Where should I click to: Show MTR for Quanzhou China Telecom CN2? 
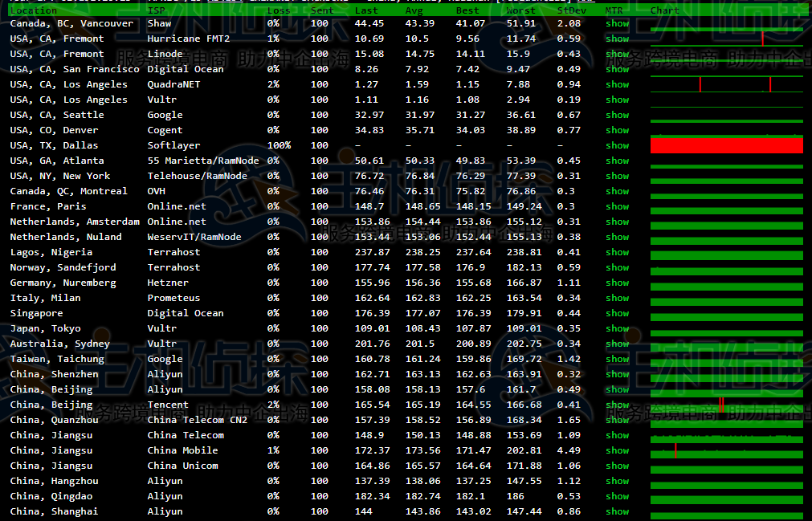(x=617, y=421)
